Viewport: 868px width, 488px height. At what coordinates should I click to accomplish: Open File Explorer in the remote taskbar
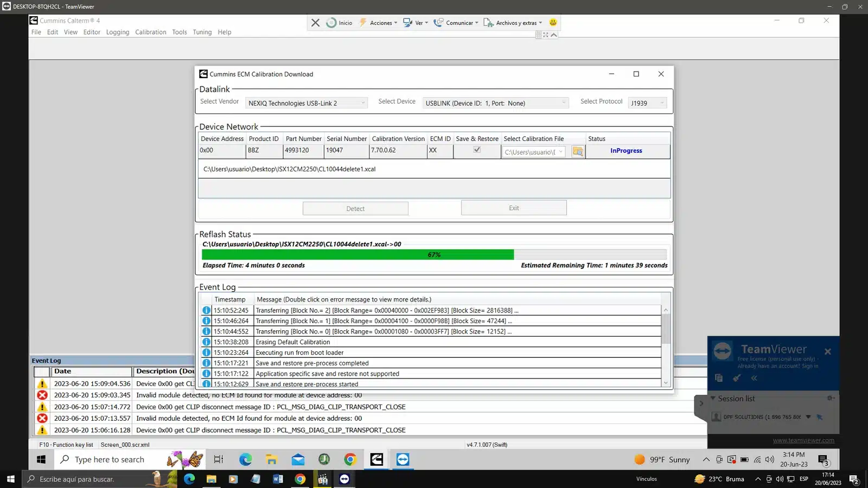click(272, 460)
